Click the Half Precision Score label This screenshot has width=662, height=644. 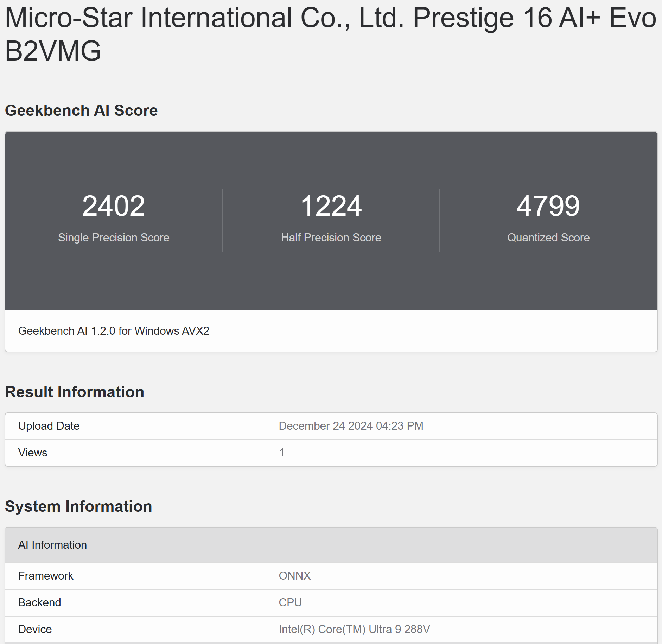pyautogui.click(x=331, y=238)
